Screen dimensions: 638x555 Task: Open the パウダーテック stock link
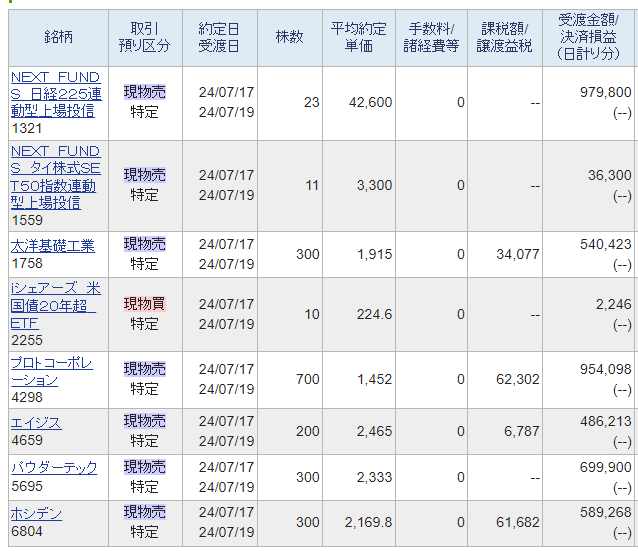54,468
